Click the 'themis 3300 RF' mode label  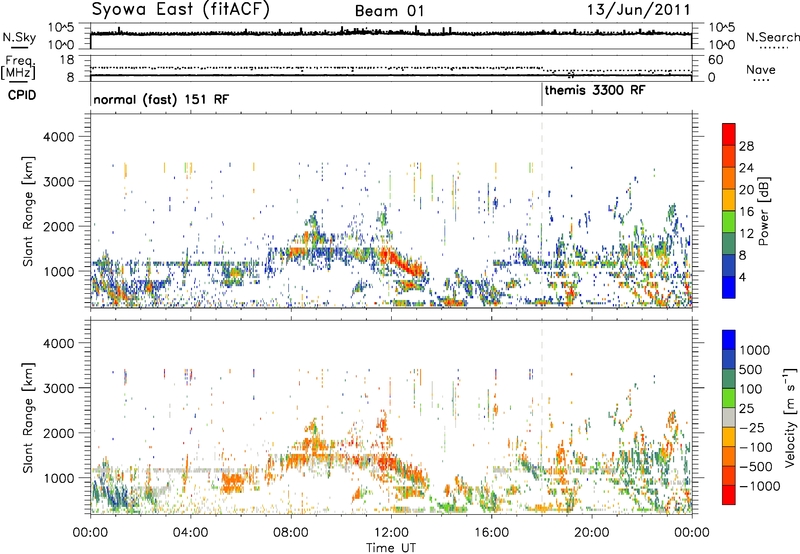tap(595, 90)
